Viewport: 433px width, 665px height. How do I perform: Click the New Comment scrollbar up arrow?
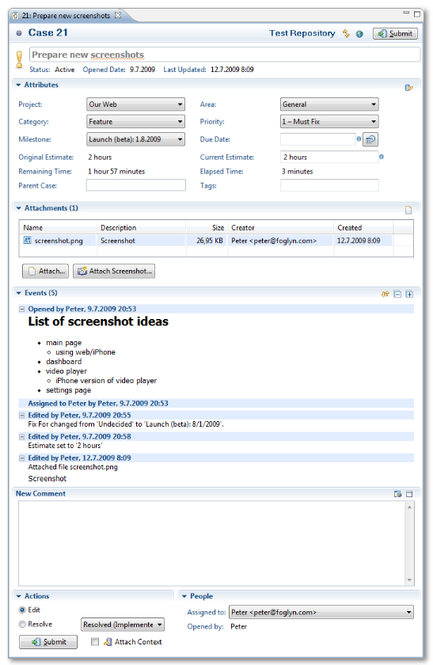pos(409,507)
